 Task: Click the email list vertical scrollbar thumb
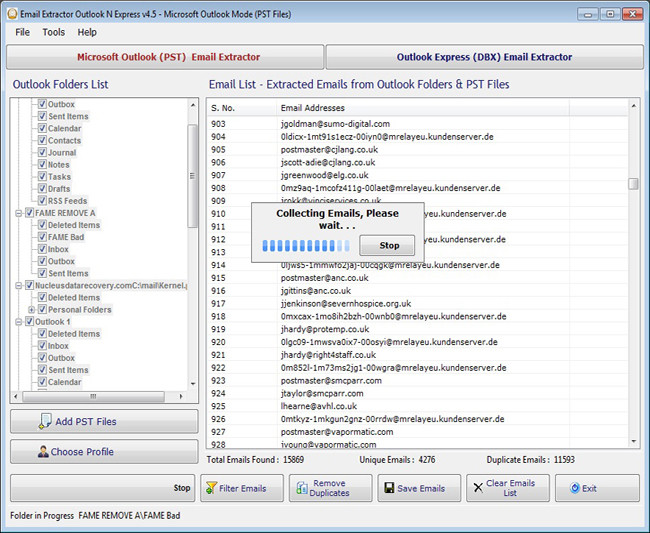[633, 184]
